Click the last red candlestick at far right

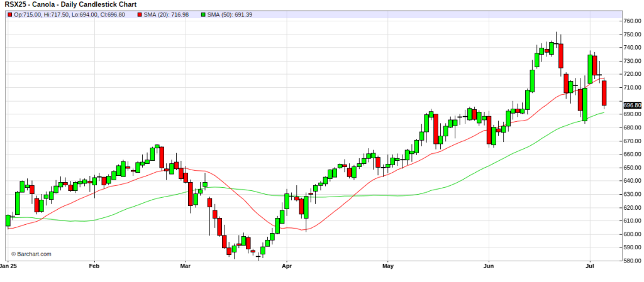604,93
